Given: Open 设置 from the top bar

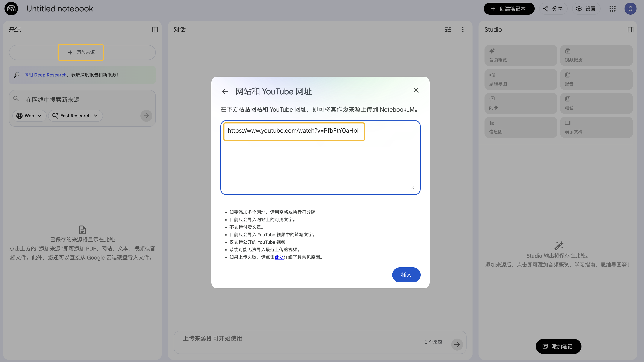Looking at the screenshot, I should click(x=586, y=8).
